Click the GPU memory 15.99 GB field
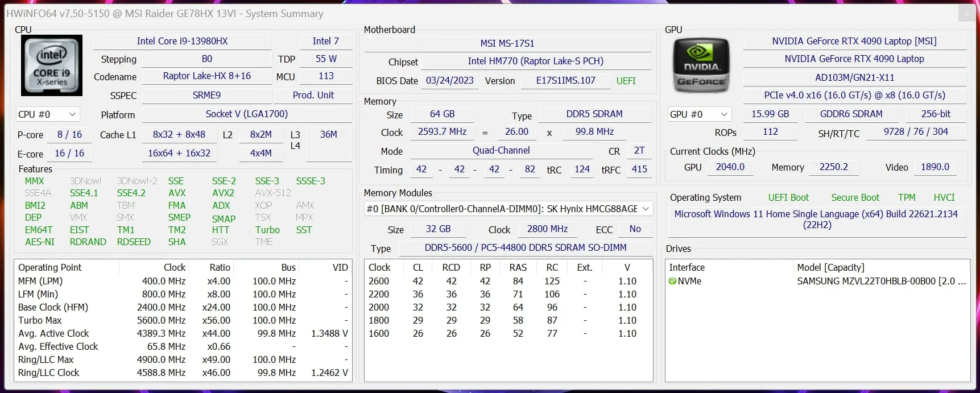Screen dimensions: 980x393 (x=770, y=114)
